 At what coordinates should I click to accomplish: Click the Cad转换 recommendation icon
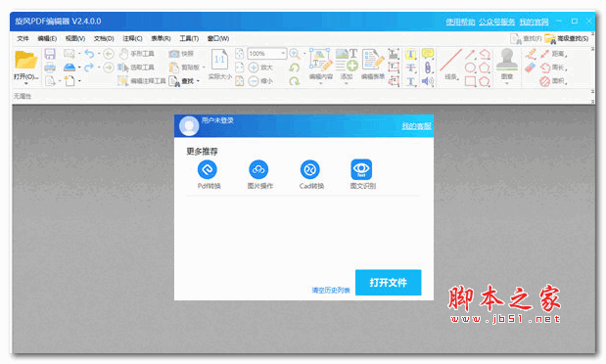click(x=310, y=169)
